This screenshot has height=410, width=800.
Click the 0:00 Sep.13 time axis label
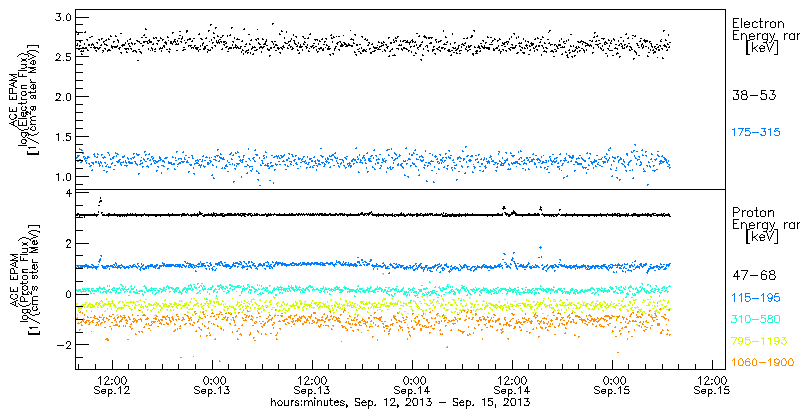211,386
